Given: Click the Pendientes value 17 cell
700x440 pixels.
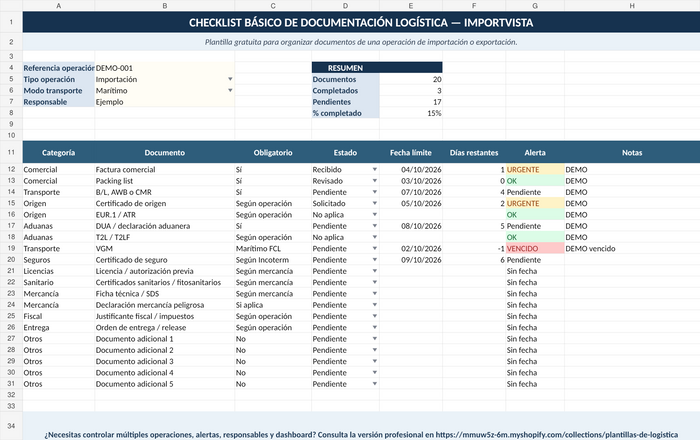Looking at the screenshot, I should (x=411, y=102).
